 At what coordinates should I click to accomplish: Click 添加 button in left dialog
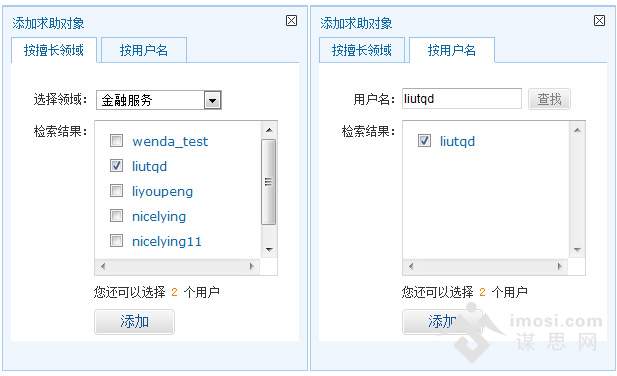[134, 322]
